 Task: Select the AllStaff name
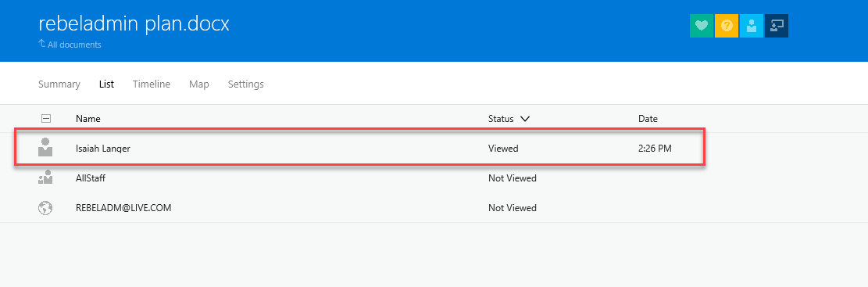click(90, 178)
